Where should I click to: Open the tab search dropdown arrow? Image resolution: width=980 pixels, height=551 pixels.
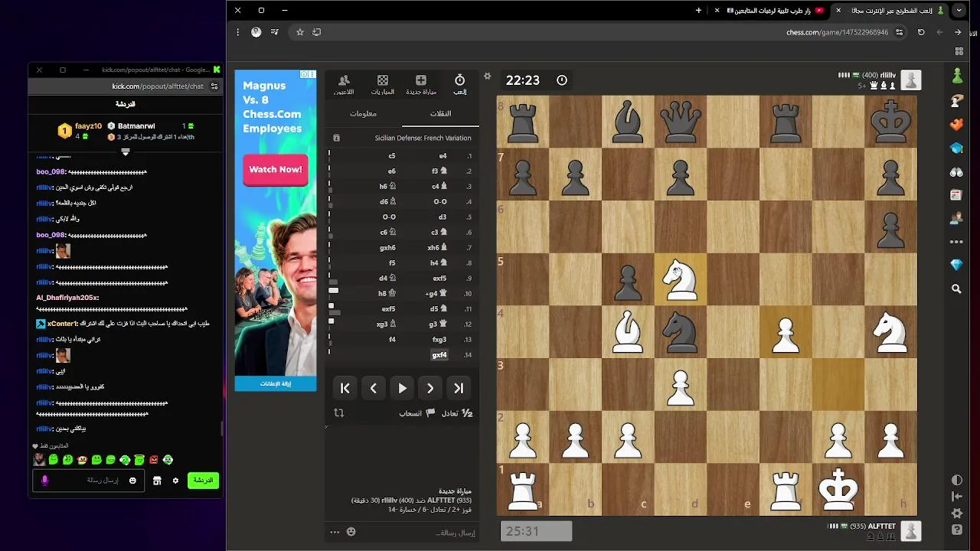tap(959, 11)
